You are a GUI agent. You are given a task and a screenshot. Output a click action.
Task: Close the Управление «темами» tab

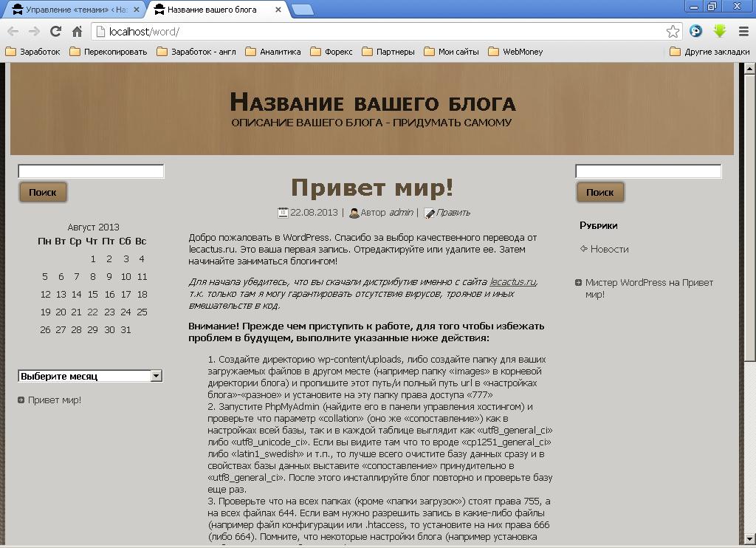tap(137, 9)
